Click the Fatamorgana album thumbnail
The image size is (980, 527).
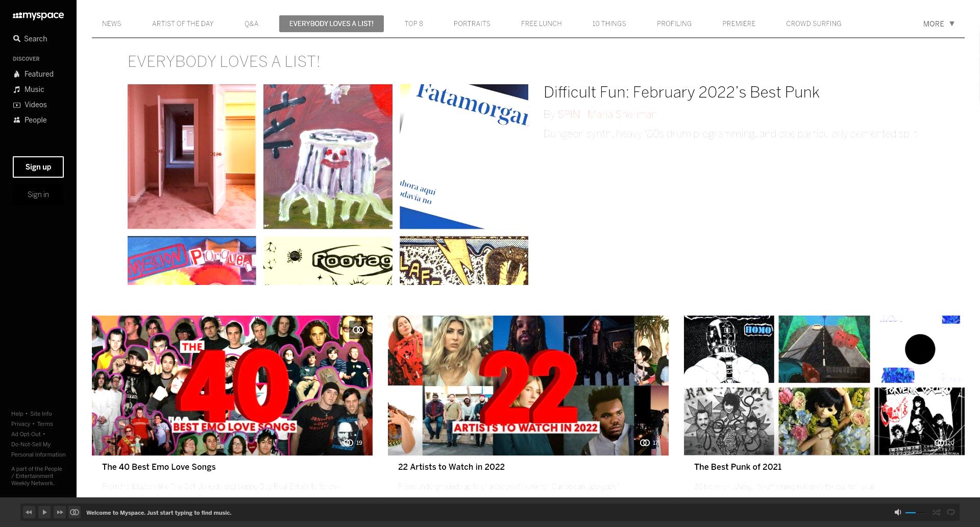464,156
